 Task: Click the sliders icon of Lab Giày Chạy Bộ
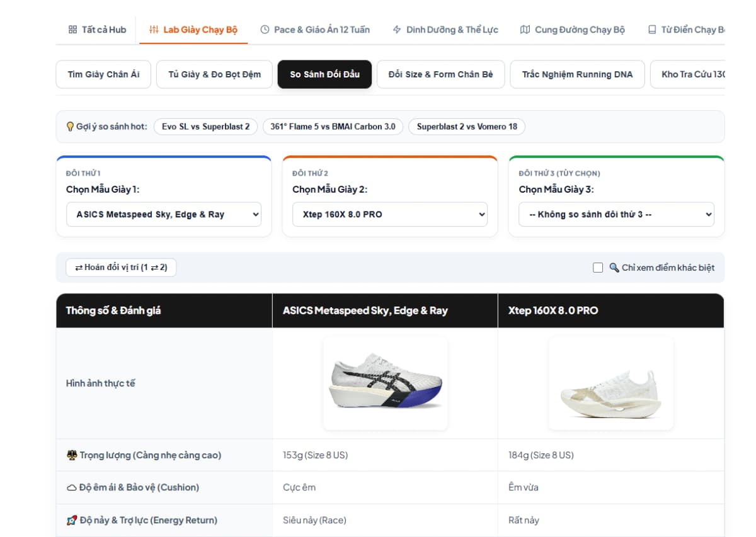coord(154,30)
